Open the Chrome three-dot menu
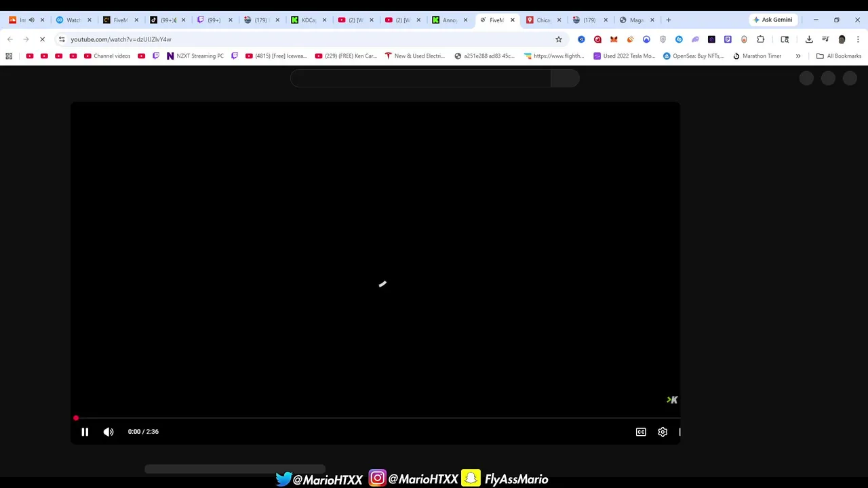The image size is (868, 488). tap(858, 39)
